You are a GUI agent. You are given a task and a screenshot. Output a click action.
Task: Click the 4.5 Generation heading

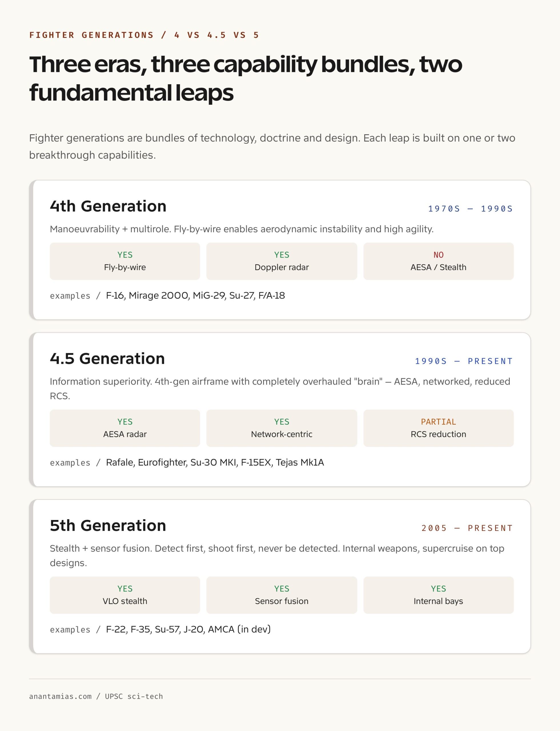[x=107, y=359]
